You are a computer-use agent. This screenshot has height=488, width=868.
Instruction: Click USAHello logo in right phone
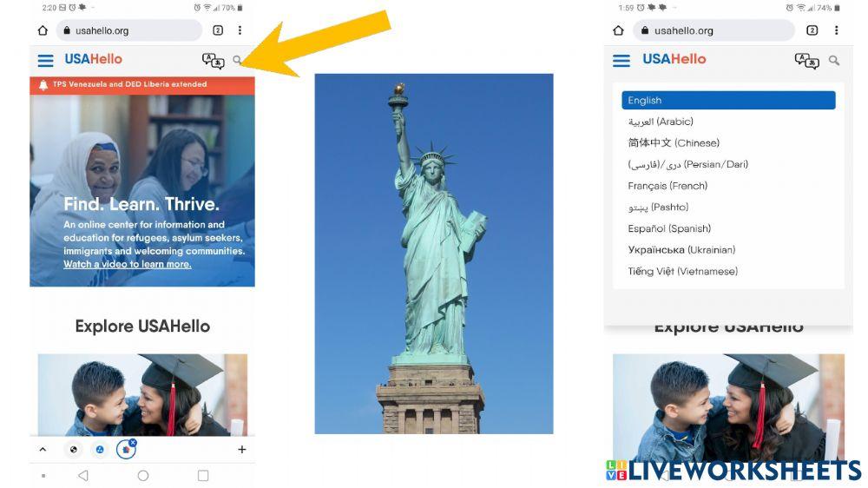pos(674,59)
